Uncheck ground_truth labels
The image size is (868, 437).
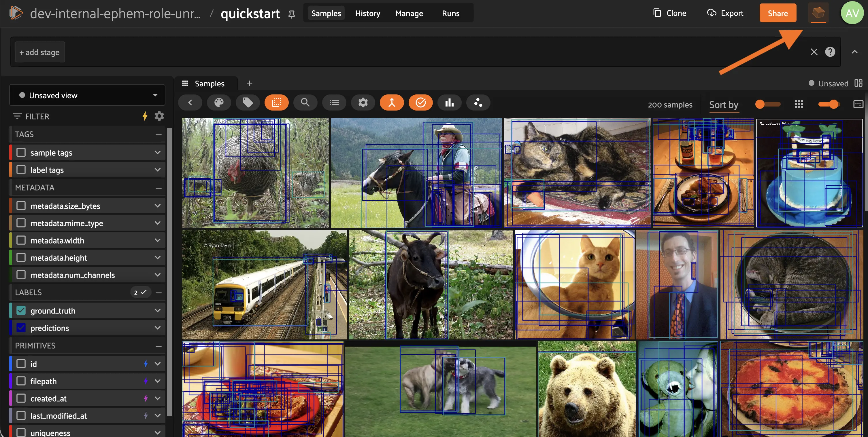pos(21,310)
